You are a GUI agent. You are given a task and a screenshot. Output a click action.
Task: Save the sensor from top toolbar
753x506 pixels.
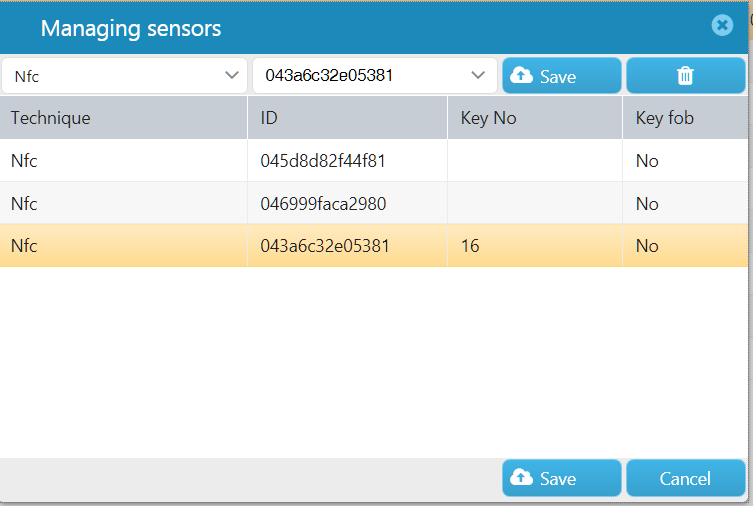[562, 75]
